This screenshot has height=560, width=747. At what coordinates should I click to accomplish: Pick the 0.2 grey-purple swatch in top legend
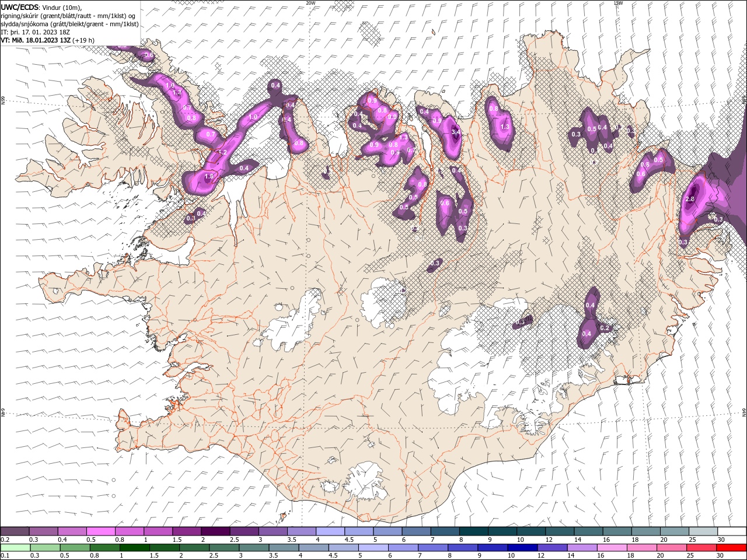click(x=15, y=531)
